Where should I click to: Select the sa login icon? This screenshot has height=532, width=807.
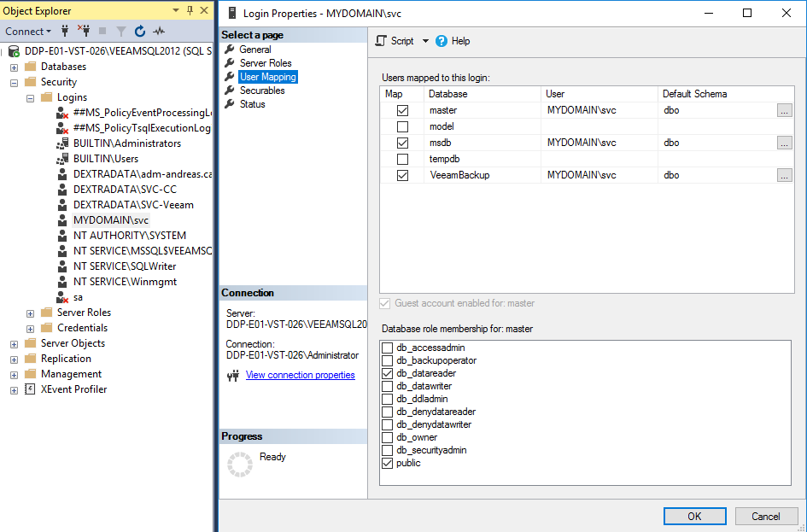coord(62,297)
